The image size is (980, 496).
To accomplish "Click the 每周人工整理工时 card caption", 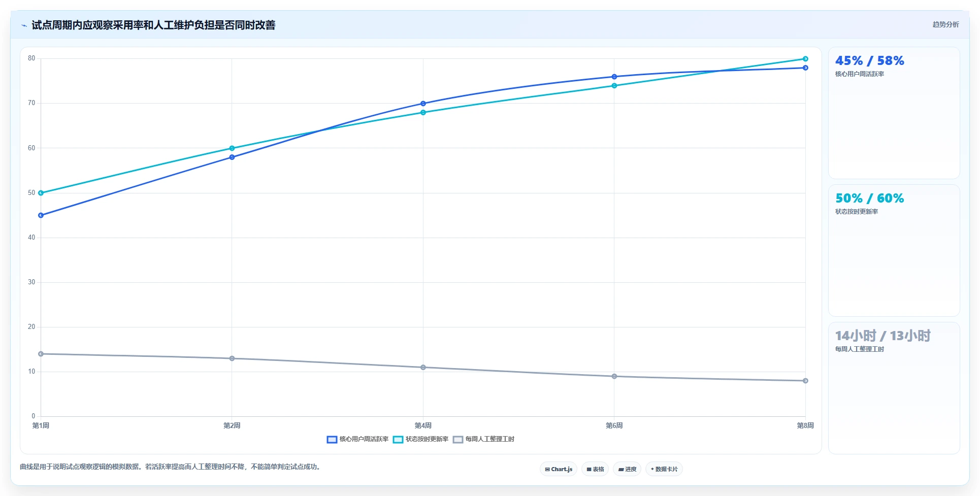I will click(860, 349).
